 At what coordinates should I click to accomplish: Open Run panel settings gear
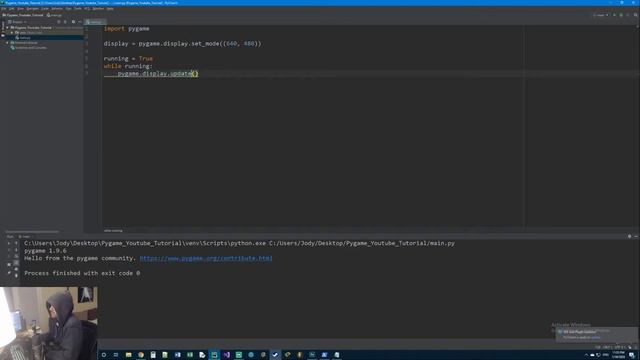(x=629, y=236)
